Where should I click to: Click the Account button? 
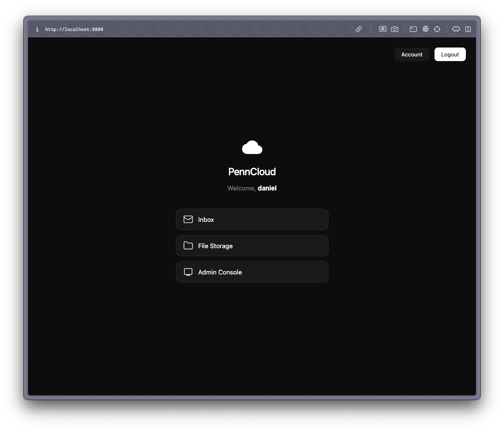(412, 54)
